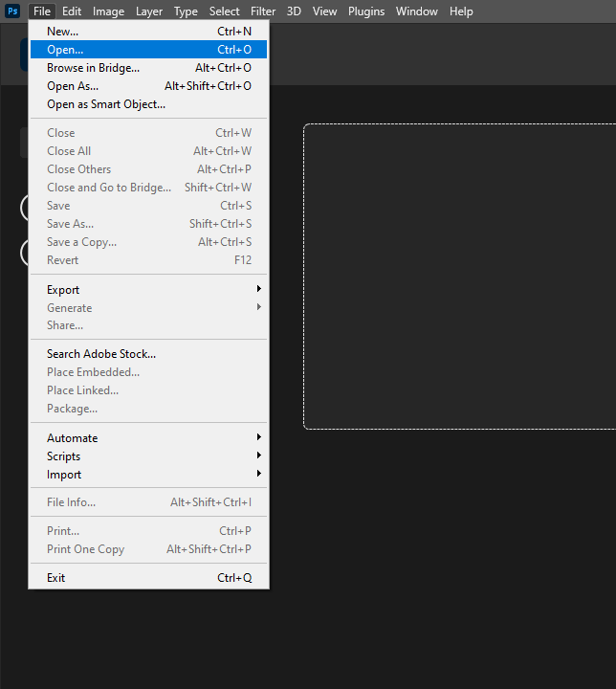The width and height of the screenshot is (616, 689).
Task: Click the Photoshop Ps logo icon
Action: pyautogui.click(x=12, y=11)
